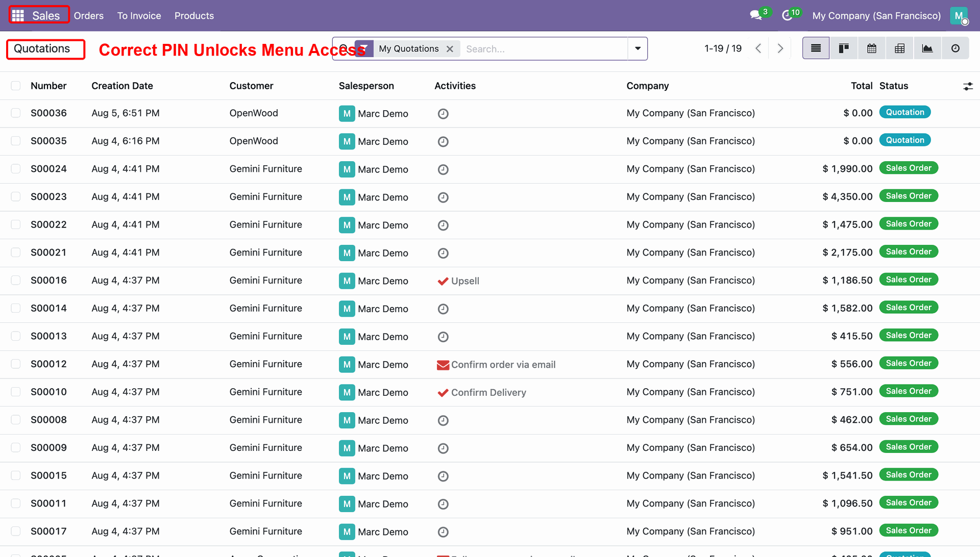
Task: Sort by the Customer column header
Action: [251, 86]
